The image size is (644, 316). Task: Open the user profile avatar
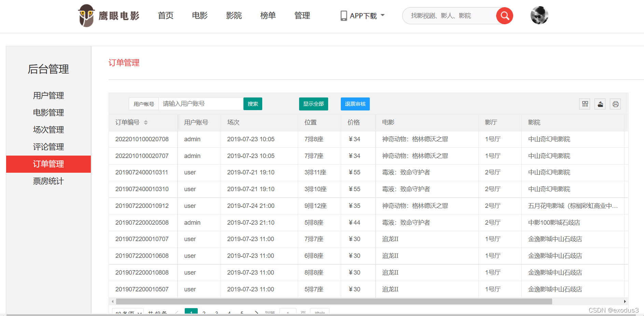click(539, 15)
